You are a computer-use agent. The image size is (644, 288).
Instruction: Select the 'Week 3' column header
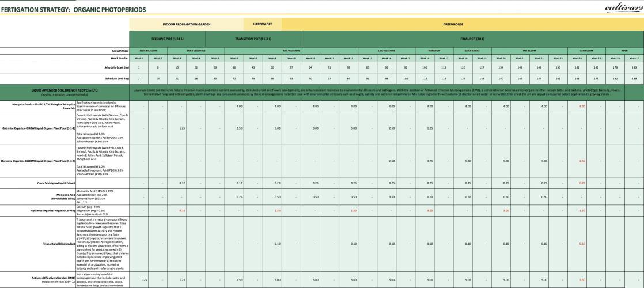(177, 58)
